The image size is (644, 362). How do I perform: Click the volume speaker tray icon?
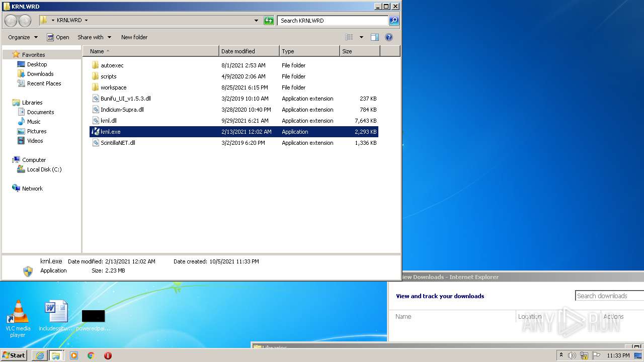(572, 355)
